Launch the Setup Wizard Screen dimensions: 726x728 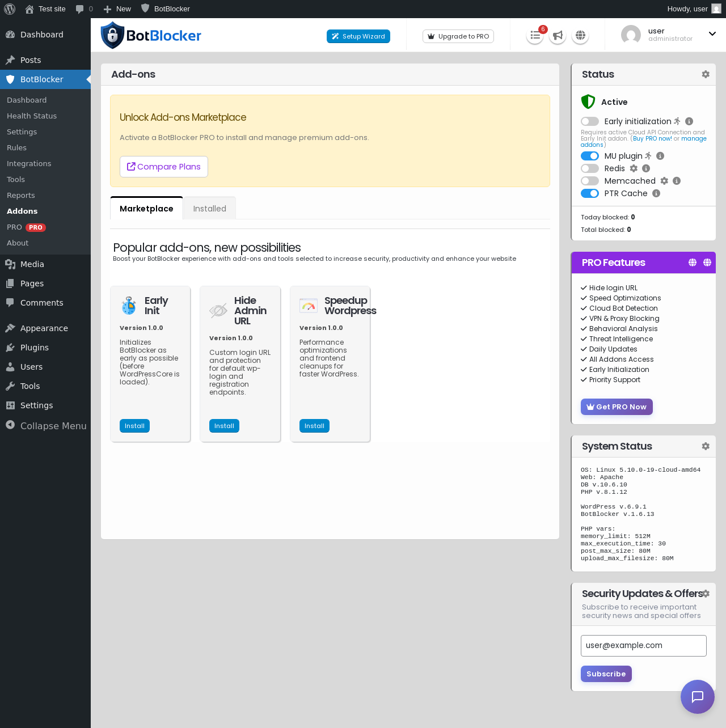358,36
